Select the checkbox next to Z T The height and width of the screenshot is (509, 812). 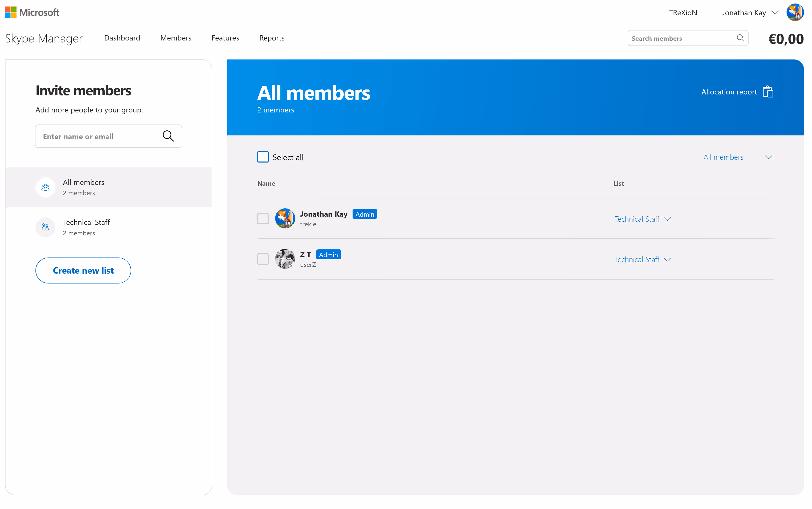click(x=263, y=259)
